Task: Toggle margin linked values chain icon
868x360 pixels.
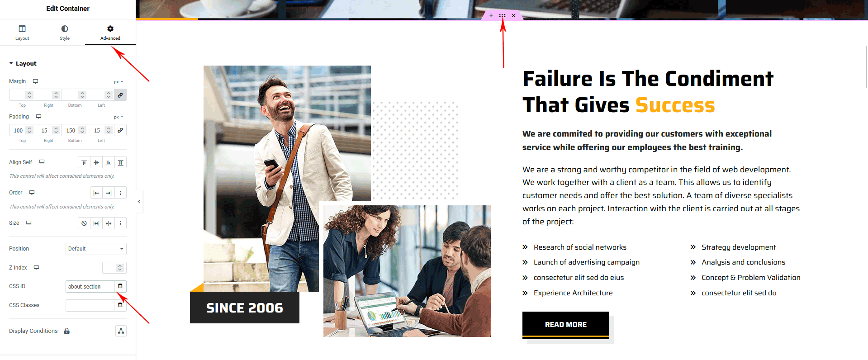Action: [x=120, y=95]
